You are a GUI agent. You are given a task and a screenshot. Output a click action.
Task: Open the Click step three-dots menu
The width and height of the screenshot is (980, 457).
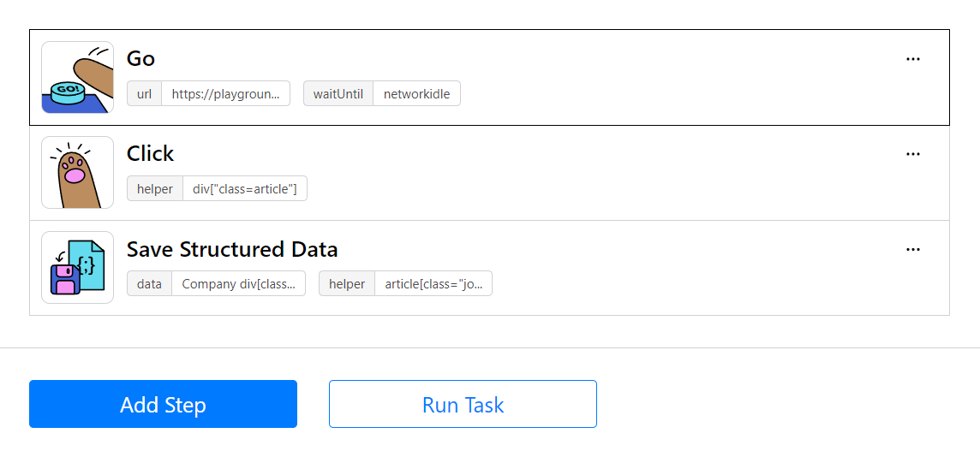(x=913, y=154)
